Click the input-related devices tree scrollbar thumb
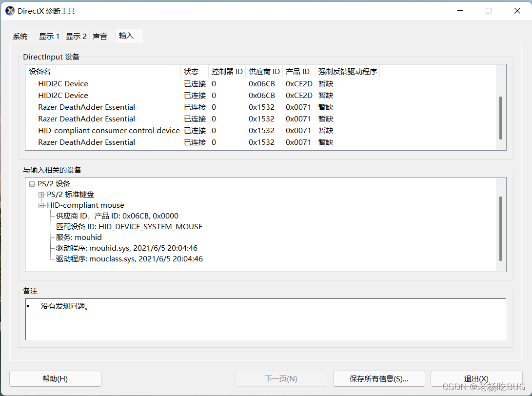 coord(501,229)
